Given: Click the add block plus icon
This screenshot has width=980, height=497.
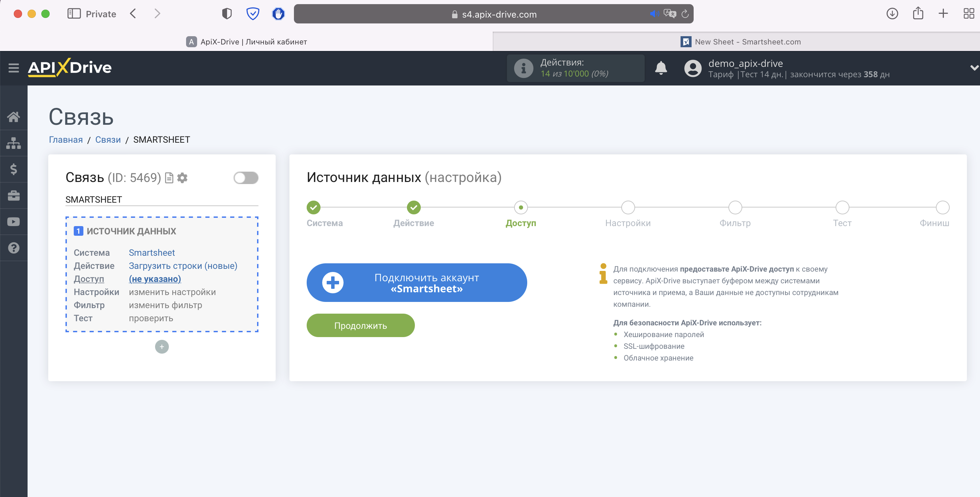Looking at the screenshot, I should coord(162,347).
